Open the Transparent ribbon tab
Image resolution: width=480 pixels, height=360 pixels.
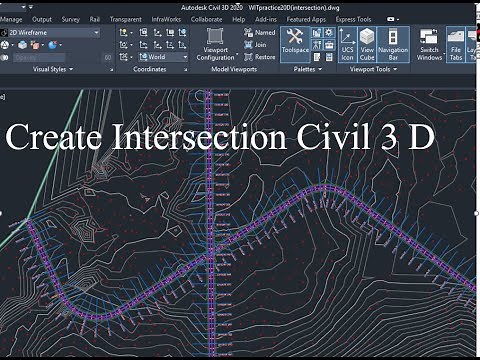click(x=126, y=19)
